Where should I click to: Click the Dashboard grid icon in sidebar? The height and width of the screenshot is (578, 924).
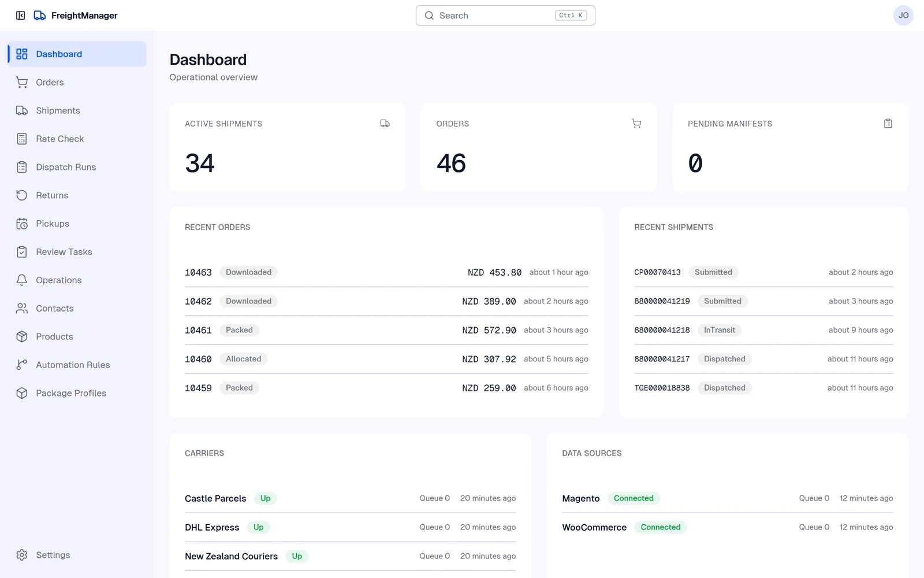[22, 54]
